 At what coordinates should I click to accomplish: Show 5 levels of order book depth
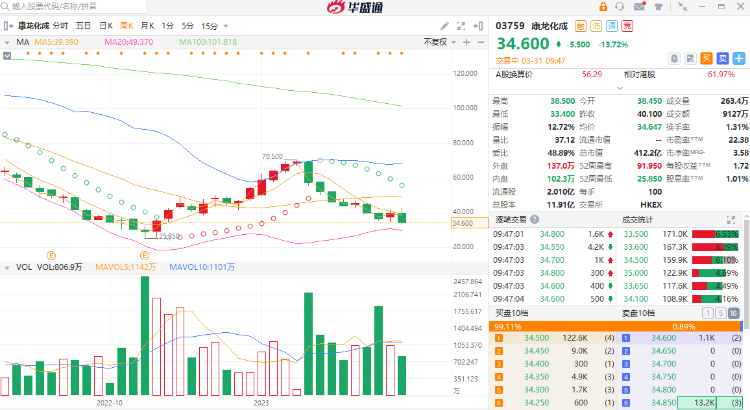721,314
